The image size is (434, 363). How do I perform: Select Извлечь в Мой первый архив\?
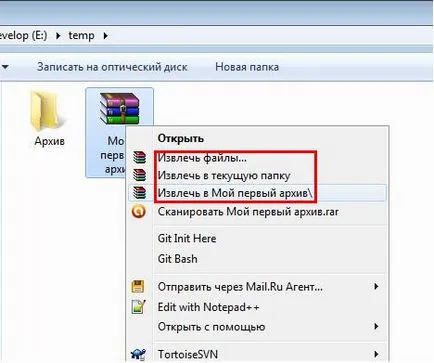(x=257, y=193)
